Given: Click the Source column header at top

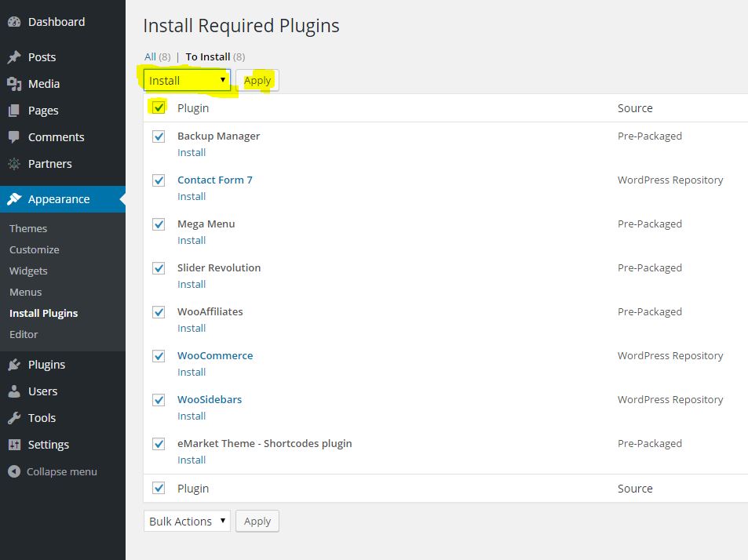Looking at the screenshot, I should pos(635,108).
